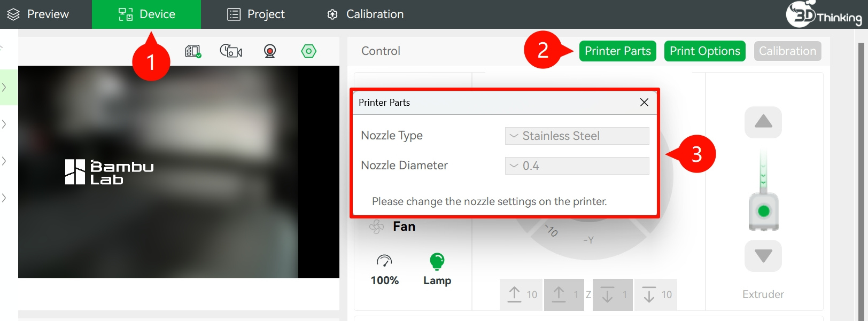Click the Printer Parts button
The image size is (868, 321).
coord(617,51)
